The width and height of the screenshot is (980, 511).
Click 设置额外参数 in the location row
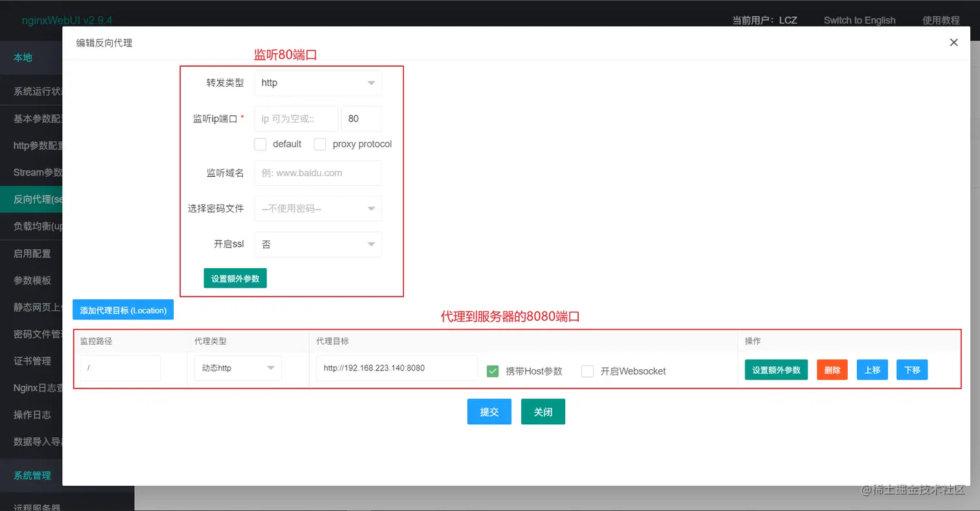776,370
